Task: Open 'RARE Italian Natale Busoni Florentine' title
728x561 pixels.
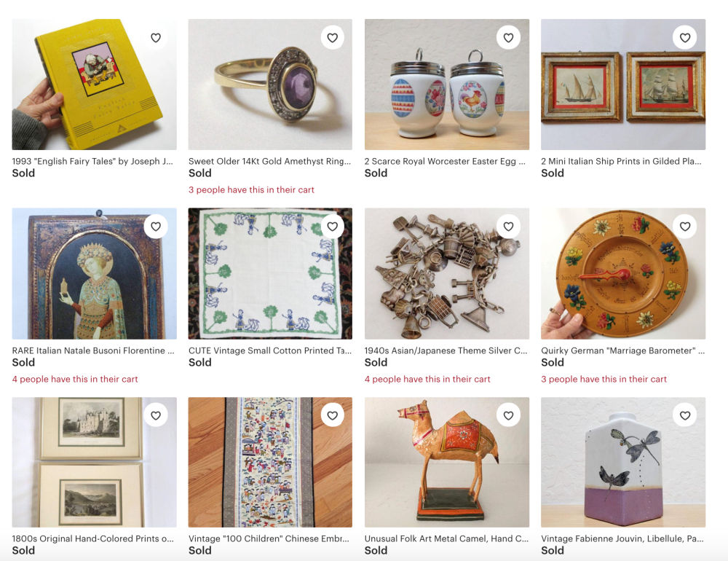Action: [93, 350]
